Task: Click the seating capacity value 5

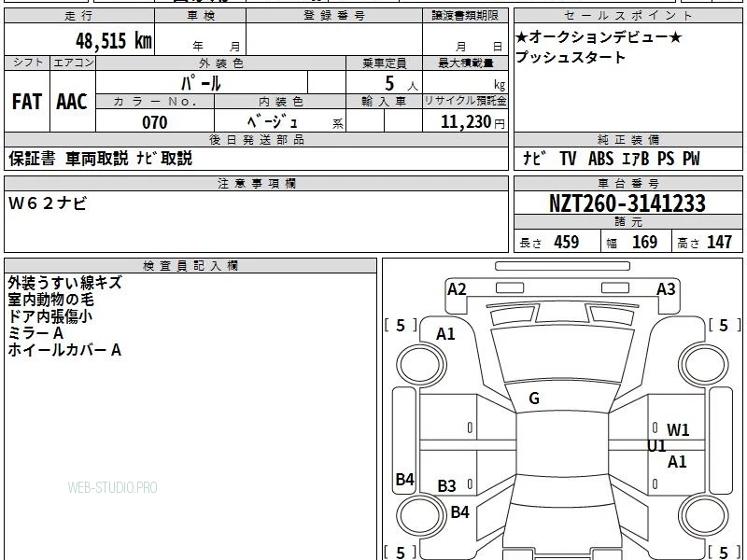Action: click(x=389, y=83)
